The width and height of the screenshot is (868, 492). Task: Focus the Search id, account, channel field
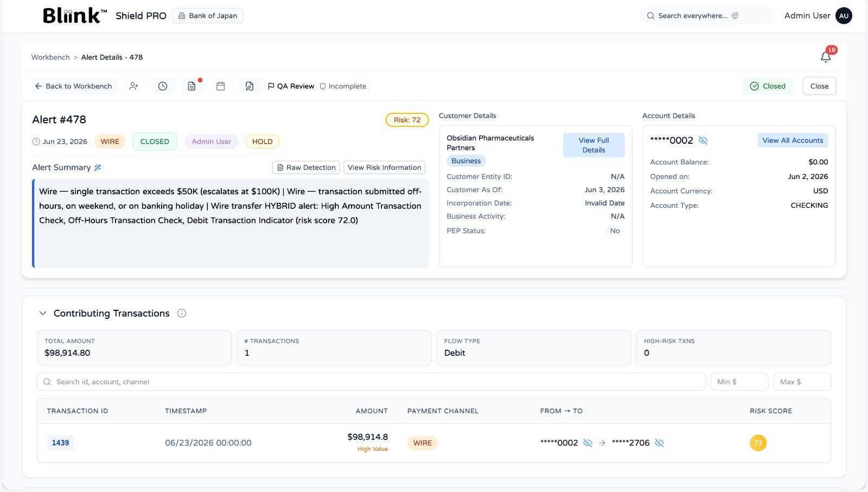(x=371, y=382)
